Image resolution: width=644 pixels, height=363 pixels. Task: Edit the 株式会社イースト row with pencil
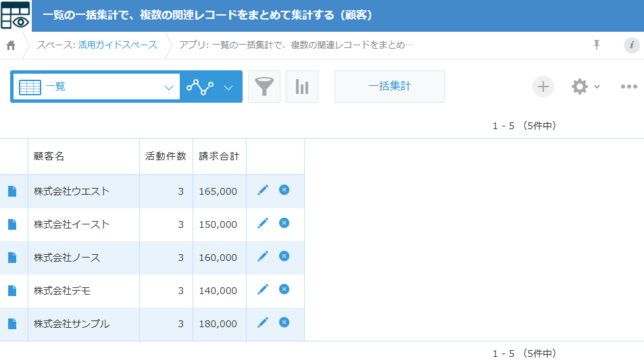point(263,223)
